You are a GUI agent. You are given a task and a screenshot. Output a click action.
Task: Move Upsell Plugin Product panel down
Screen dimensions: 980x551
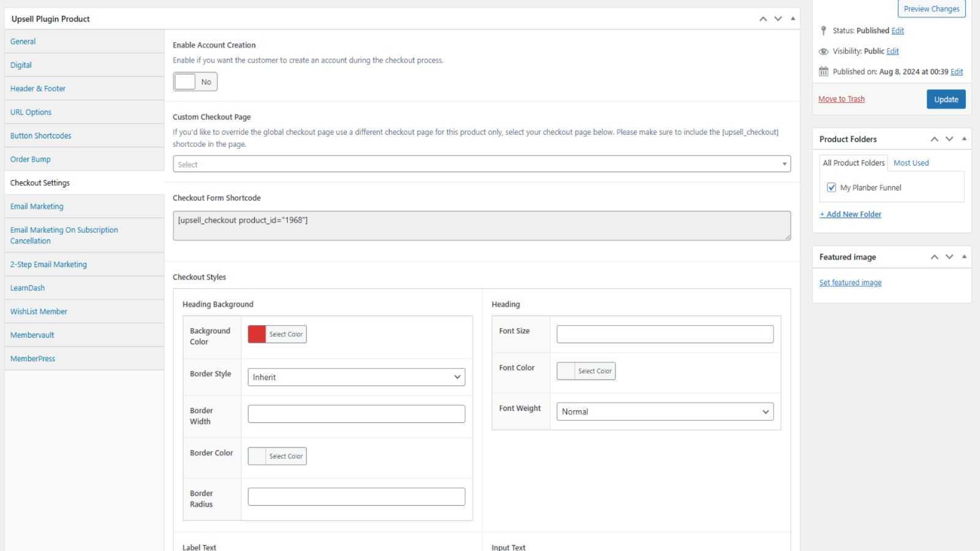pos(778,19)
